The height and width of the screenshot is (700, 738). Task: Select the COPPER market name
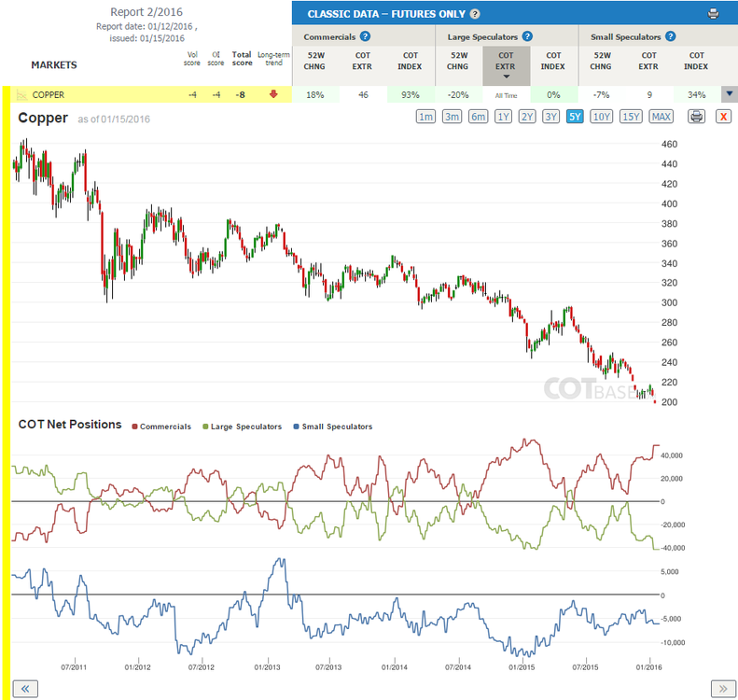tap(48, 94)
